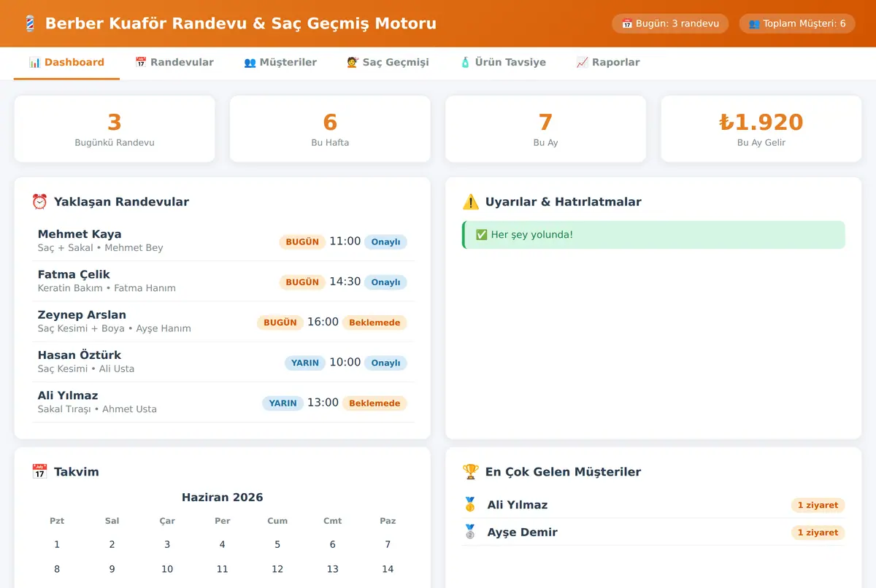This screenshot has width=876, height=588.
Task: Click the Bugün: 3 randevu header badge
Action: [x=670, y=23]
